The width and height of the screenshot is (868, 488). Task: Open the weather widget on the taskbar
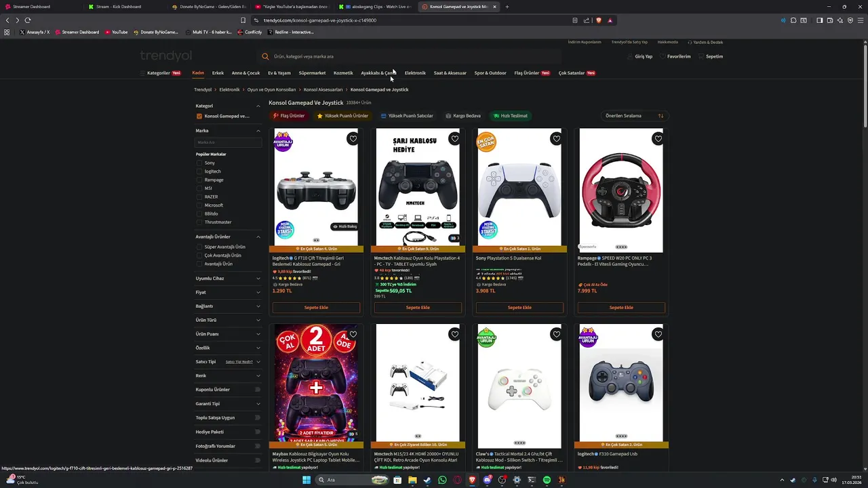coord(22,480)
